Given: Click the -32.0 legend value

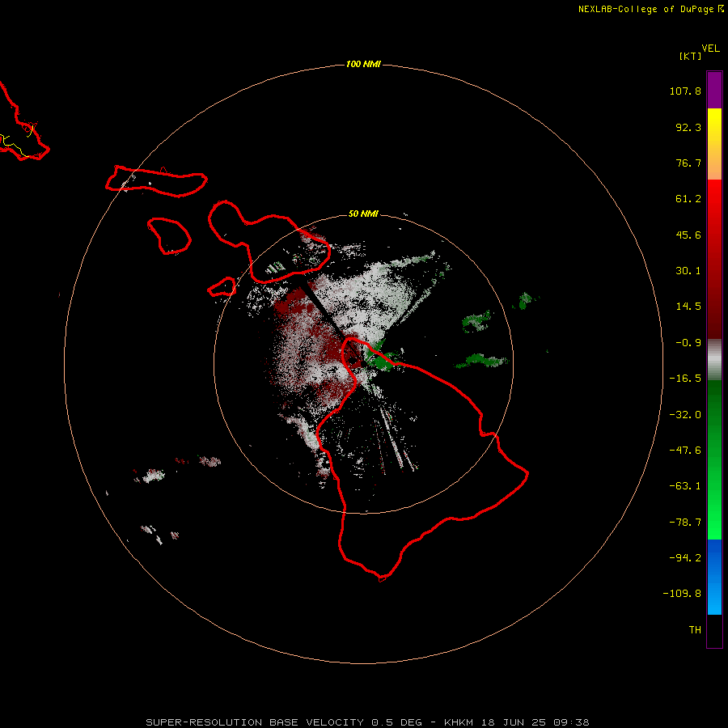Looking at the screenshot, I should click(685, 415).
